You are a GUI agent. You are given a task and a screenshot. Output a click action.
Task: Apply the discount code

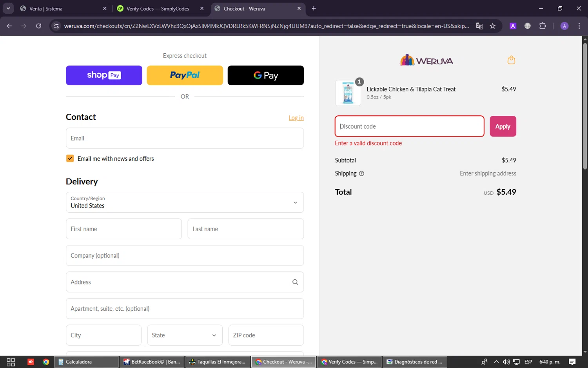click(503, 126)
